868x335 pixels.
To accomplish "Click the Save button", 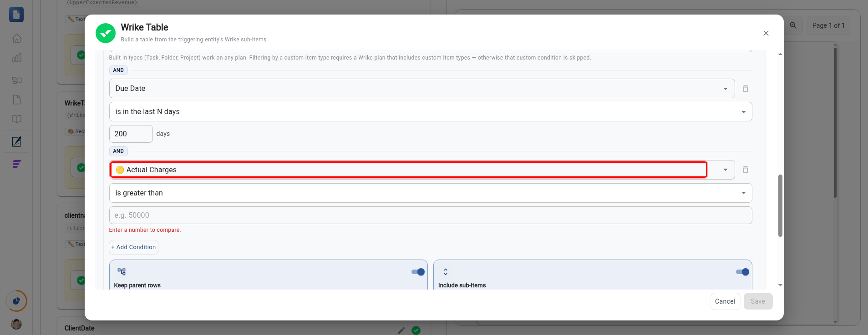I will pos(758,301).
